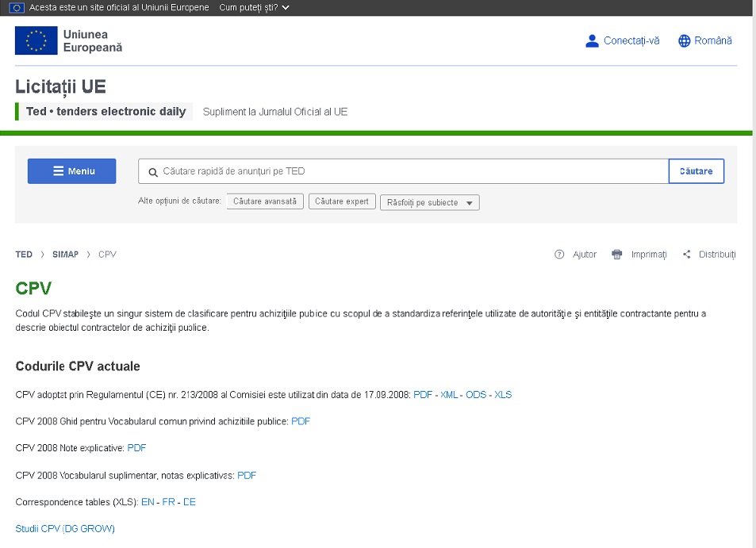Viewport: 756px width, 548px height.
Task: Open Căutare avansată option
Action: click(265, 201)
